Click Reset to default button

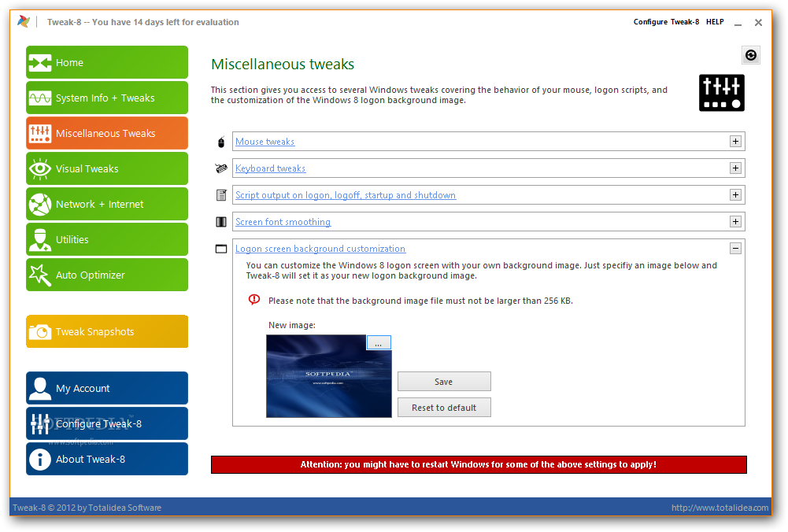click(444, 408)
